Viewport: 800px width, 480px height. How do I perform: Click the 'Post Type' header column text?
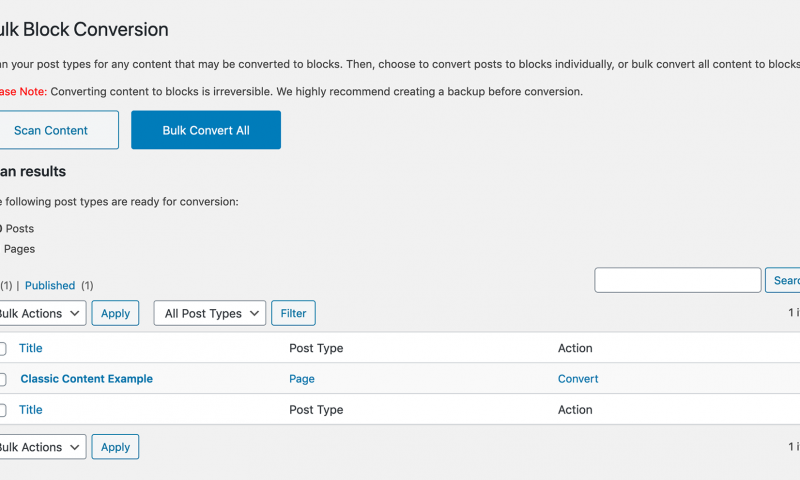(x=316, y=348)
